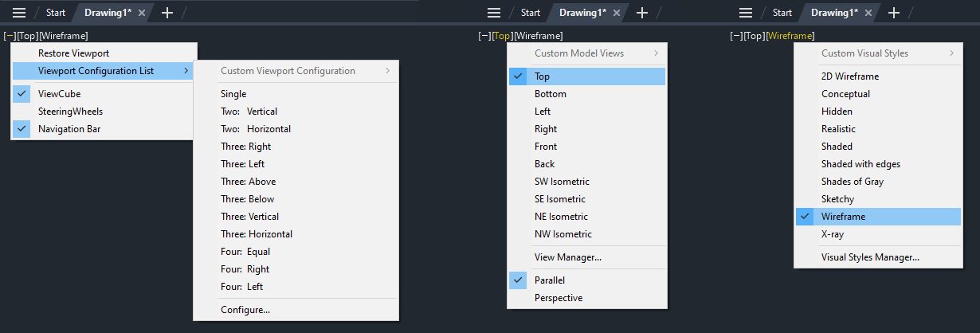Screen dimensions: 980x333
Task: Disable the Navigation Bar option
Action: pos(69,128)
